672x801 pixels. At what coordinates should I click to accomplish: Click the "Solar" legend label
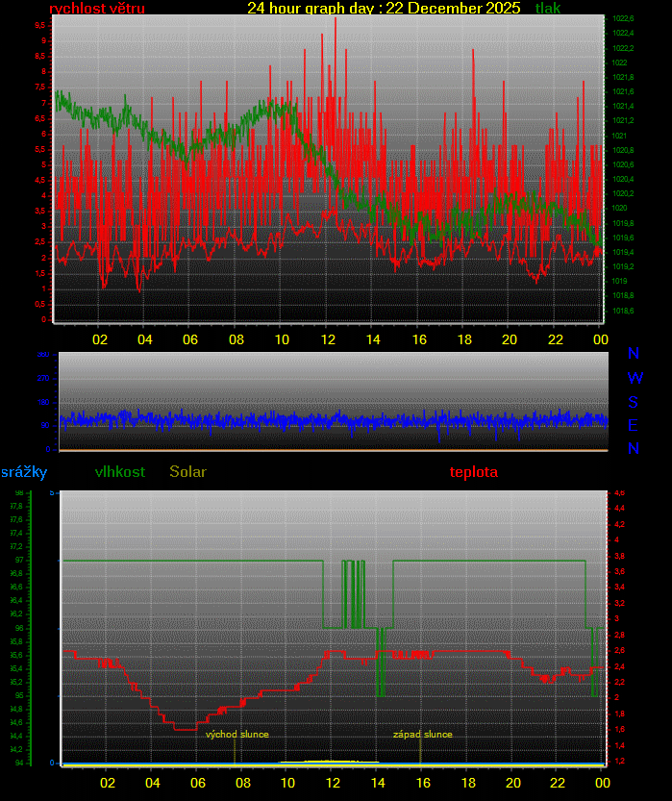click(187, 472)
